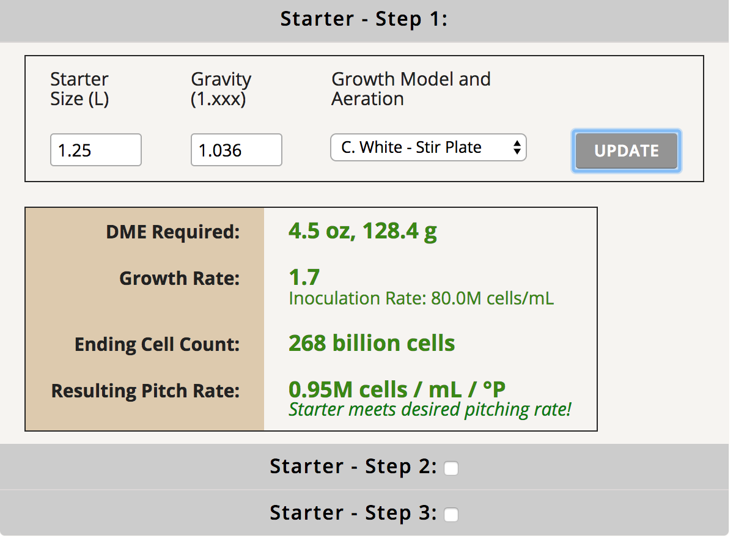Expand the Starter - Step 3 section title
736x560 pixels.
353,513
